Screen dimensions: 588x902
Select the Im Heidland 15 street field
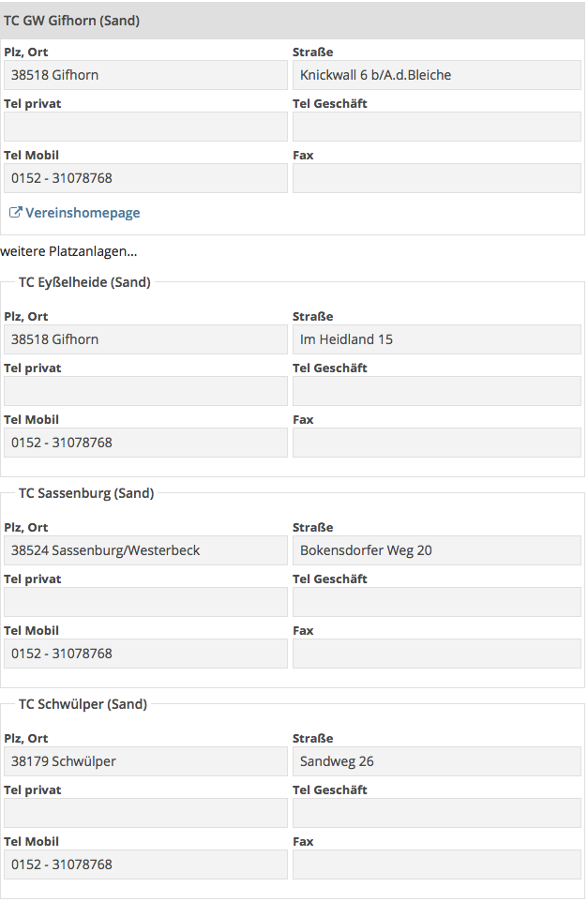click(x=437, y=339)
